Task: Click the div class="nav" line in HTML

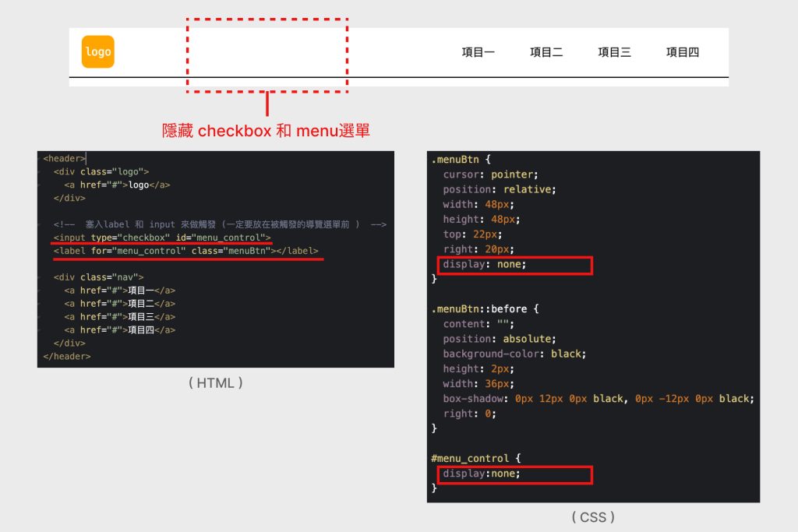Action: 99,277
